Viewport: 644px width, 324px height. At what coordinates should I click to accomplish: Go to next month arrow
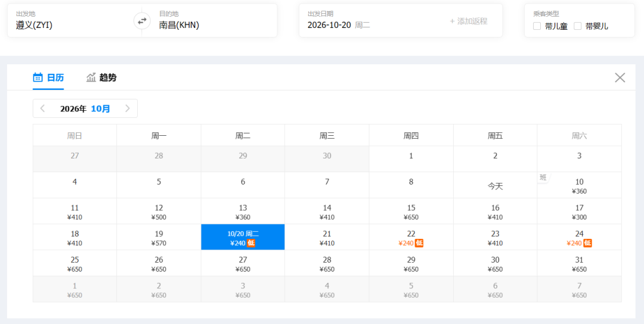pos(128,108)
